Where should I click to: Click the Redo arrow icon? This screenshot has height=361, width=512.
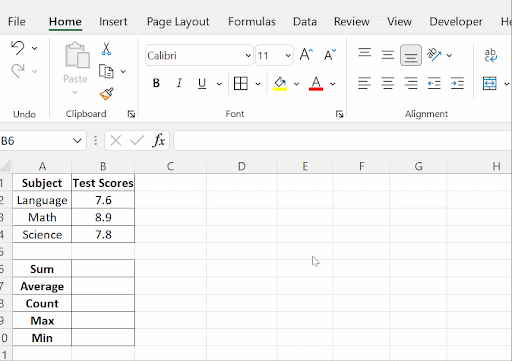[x=18, y=71]
